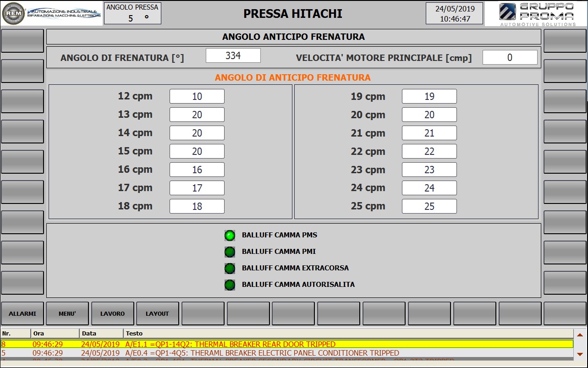This screenshot has width=588, height=368.
Task: Click the BALLUFF CAMMA PMS indicator light
Action: pyautogui.click(x=230, y=236)
